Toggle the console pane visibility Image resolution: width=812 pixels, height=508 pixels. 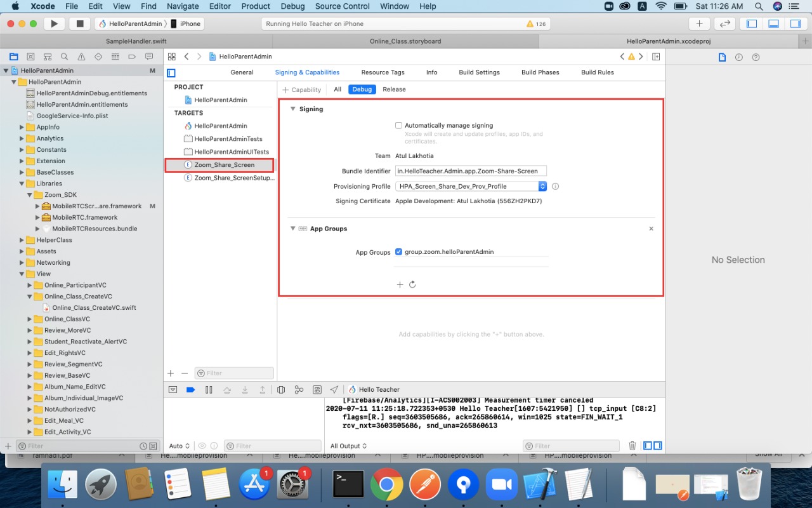tap(657, 446)
